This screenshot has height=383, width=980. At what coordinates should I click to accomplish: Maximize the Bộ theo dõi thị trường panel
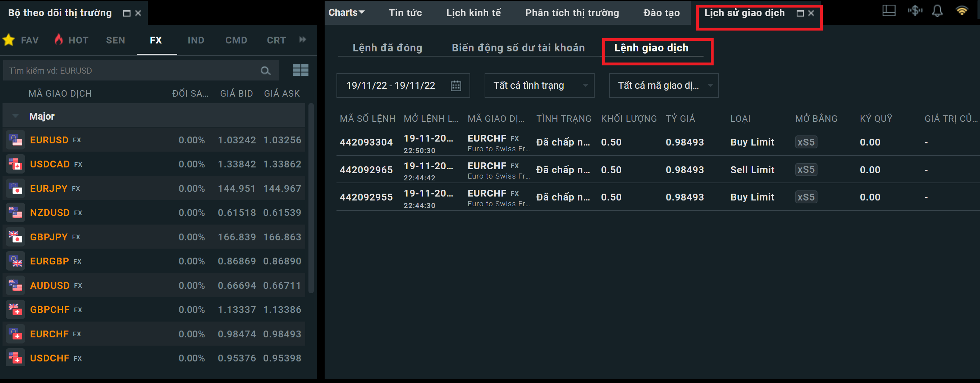tap(127, 13)
